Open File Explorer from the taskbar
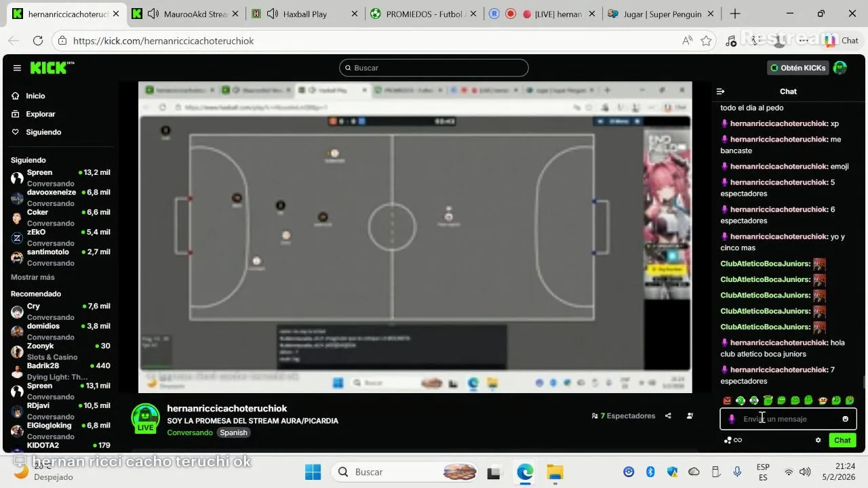This screenshot has width=868, height=488. (x=555, y=472)
